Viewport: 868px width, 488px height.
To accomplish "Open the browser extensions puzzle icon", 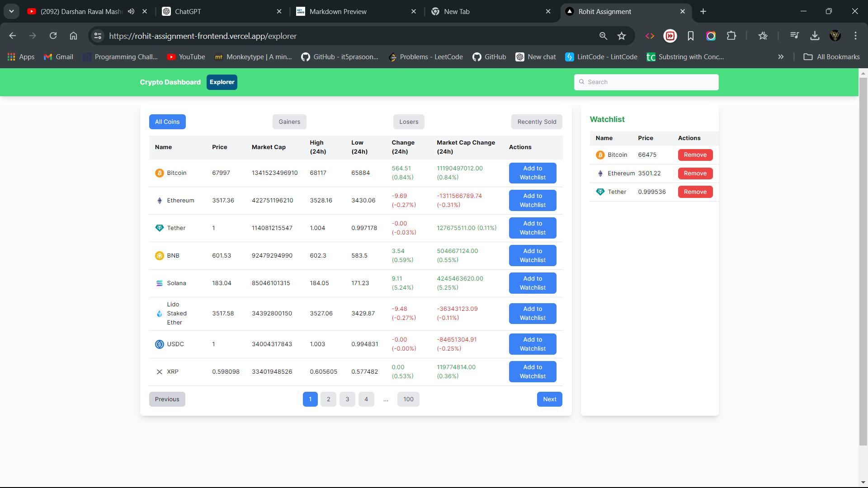I will coord(731,36).
